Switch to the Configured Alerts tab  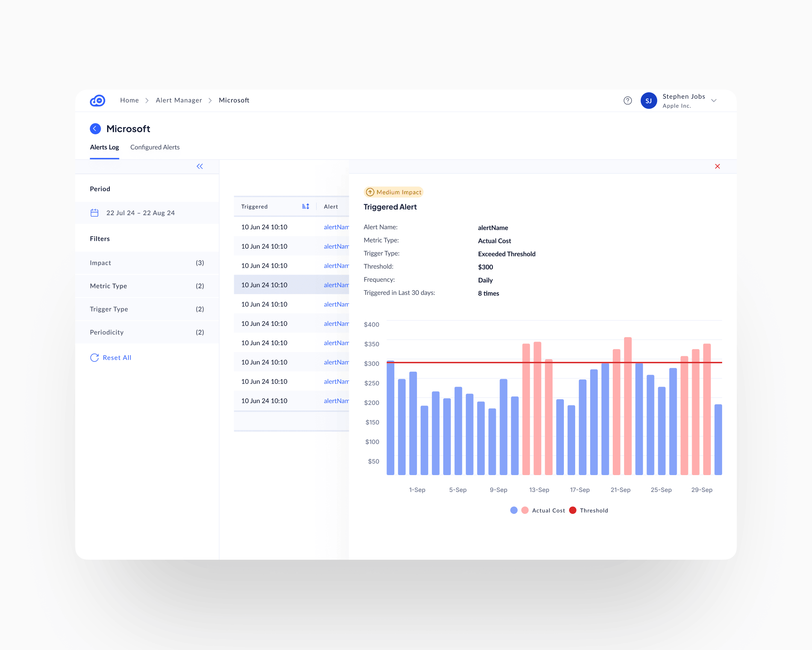[x=155, y=147]
